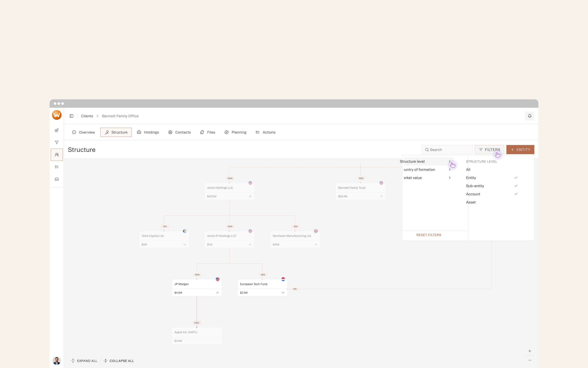Expand the Tetra Capital Ltd. node
This screenshot has width=588, height=368.
click(x=185, y=245)
